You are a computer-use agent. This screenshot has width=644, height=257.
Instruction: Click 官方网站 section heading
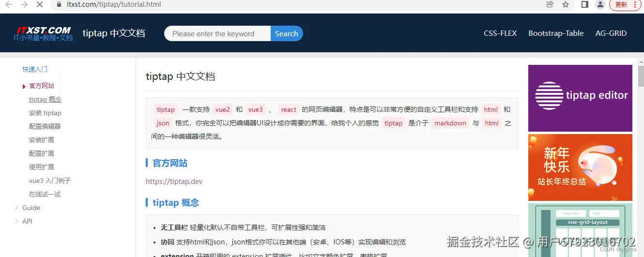tap(170, 163)
